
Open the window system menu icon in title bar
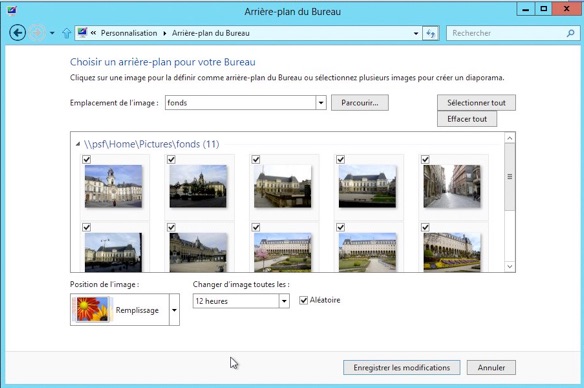[x=12, y=10]
